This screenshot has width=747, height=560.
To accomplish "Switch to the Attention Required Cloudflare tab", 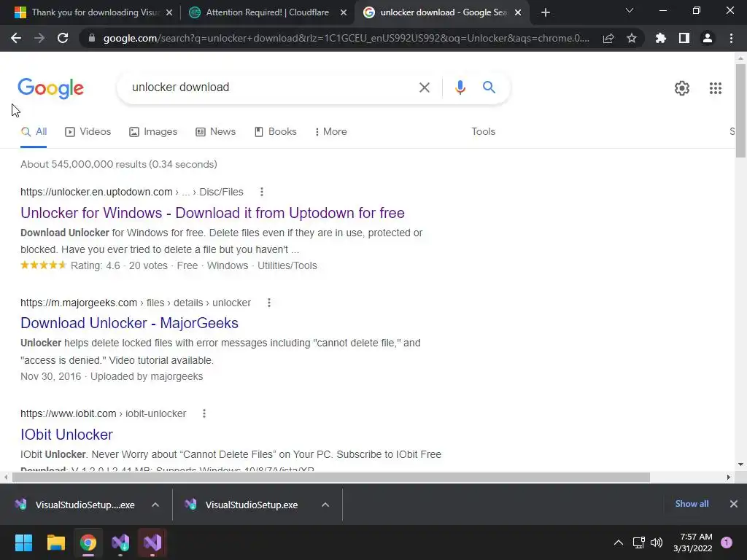I will pos(267,13).
